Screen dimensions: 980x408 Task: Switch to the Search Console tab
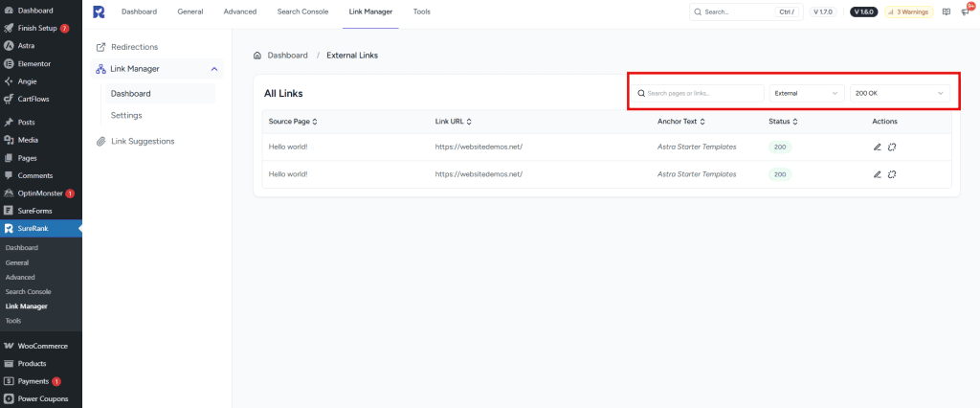pyautogui.click(x=302, y=11)
